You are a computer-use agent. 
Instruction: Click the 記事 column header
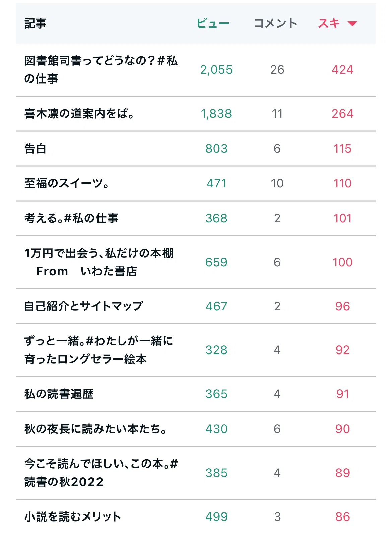(35, 23)
